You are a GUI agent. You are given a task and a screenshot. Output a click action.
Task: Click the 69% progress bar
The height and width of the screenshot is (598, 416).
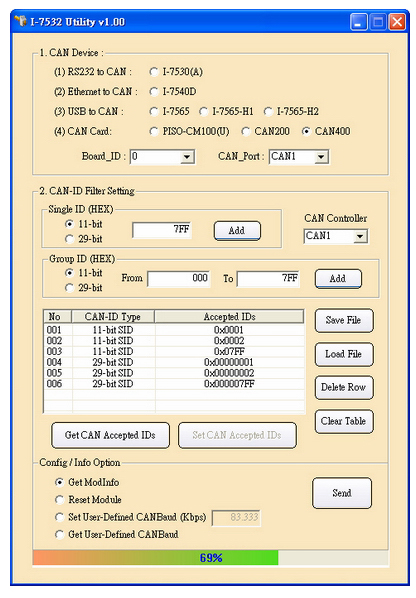click(x=210, y=558)
